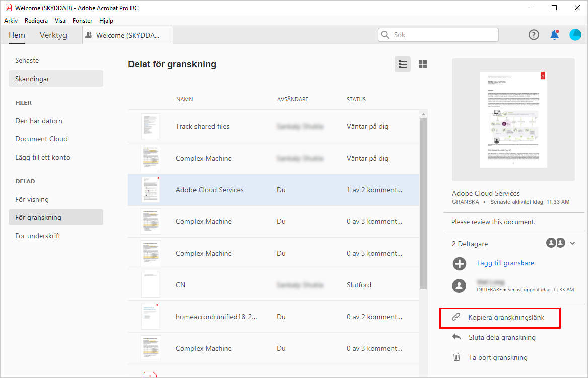Switch to the Hem tab
Viewport: 588px width, 378px height.
coord(17,35)
